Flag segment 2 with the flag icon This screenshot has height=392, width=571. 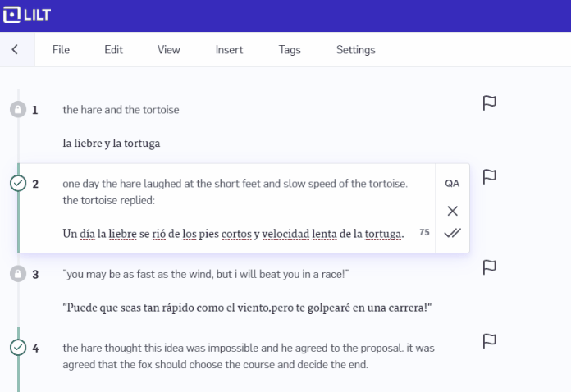pyautogui.click(x=490, y=176)
